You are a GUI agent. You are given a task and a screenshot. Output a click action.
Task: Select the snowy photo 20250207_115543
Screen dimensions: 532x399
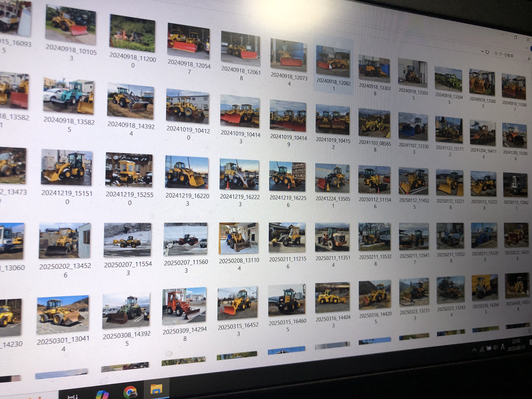click(127, 240)
